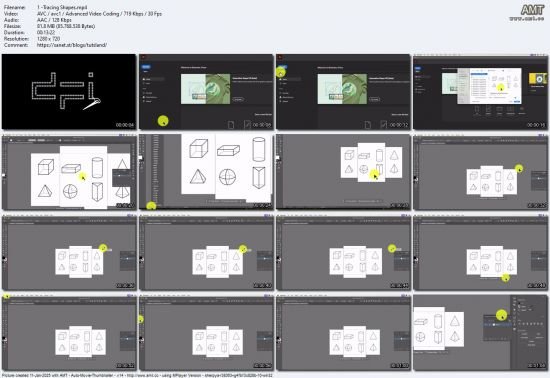Open zoomed-in thumbnail showing large cube and pyramid
The image size is (550, 378).
(x=206, y=172)
